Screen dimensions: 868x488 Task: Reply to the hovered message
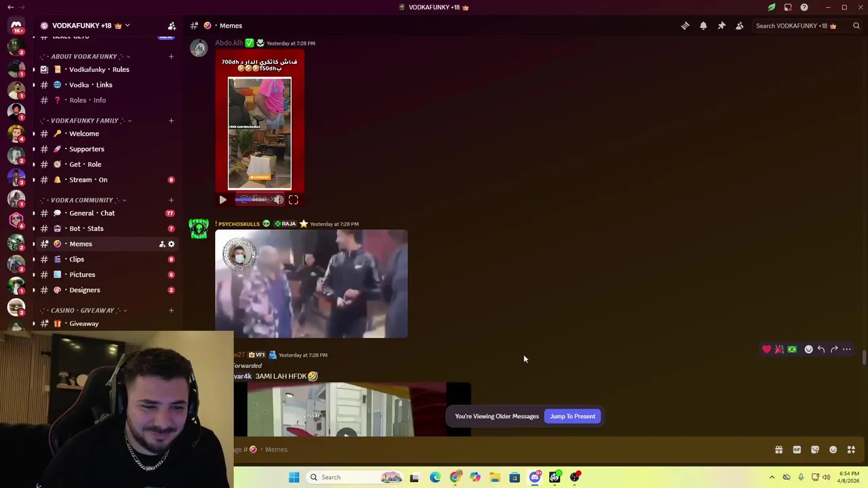point(821,349)
